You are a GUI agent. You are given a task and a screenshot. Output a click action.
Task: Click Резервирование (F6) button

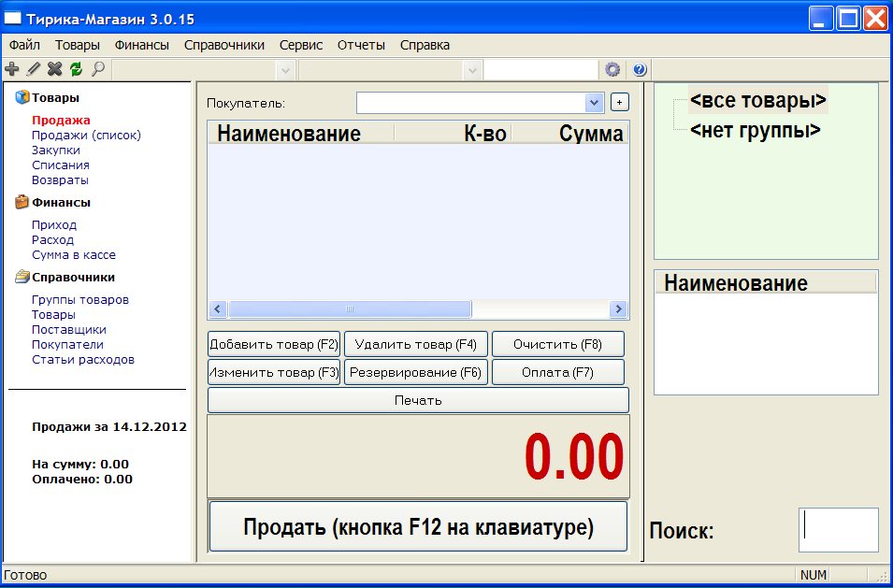(x=416, y=372)
